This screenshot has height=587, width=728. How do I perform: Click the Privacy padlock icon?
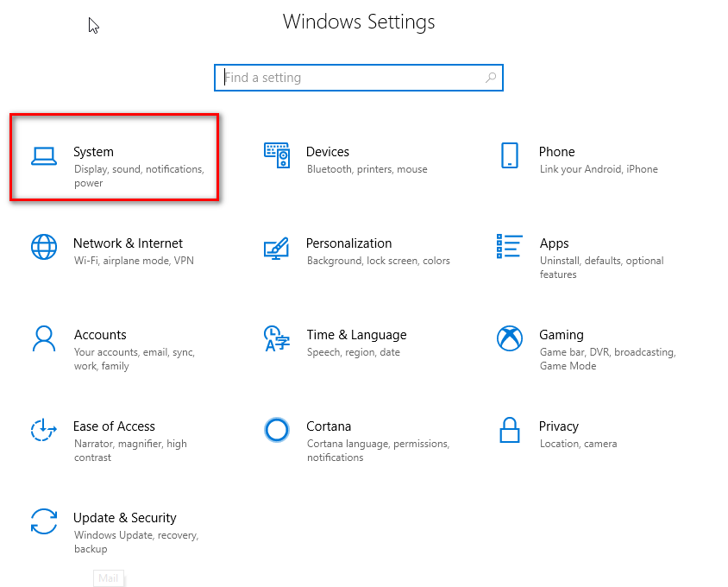point(509,429)
